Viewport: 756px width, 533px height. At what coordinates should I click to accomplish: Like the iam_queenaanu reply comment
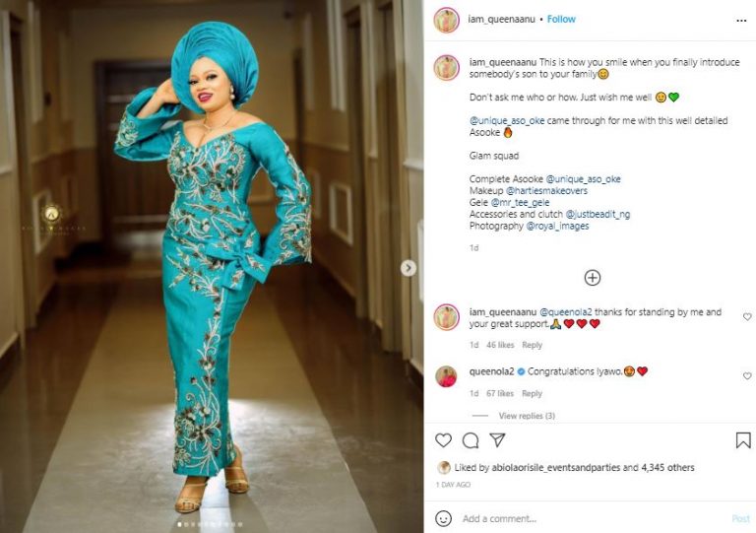pos(747,317)
